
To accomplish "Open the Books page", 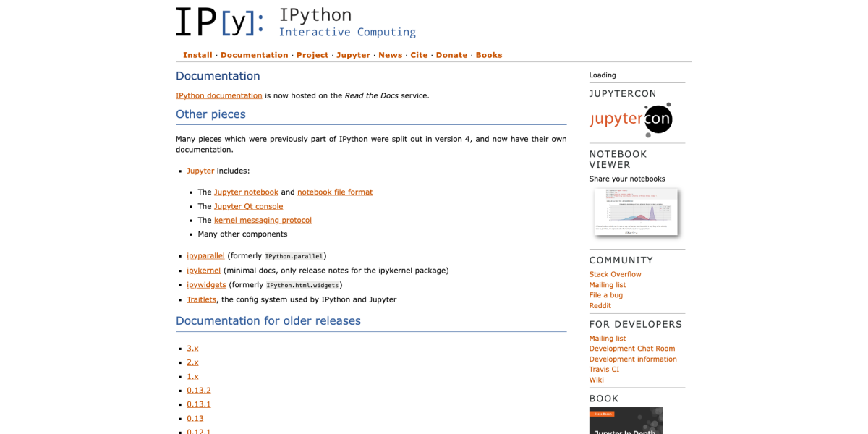I will (x=489, y=55).
